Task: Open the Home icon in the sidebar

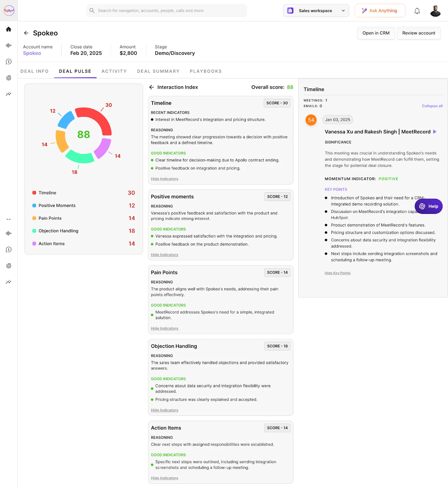Action: point(9,29)
